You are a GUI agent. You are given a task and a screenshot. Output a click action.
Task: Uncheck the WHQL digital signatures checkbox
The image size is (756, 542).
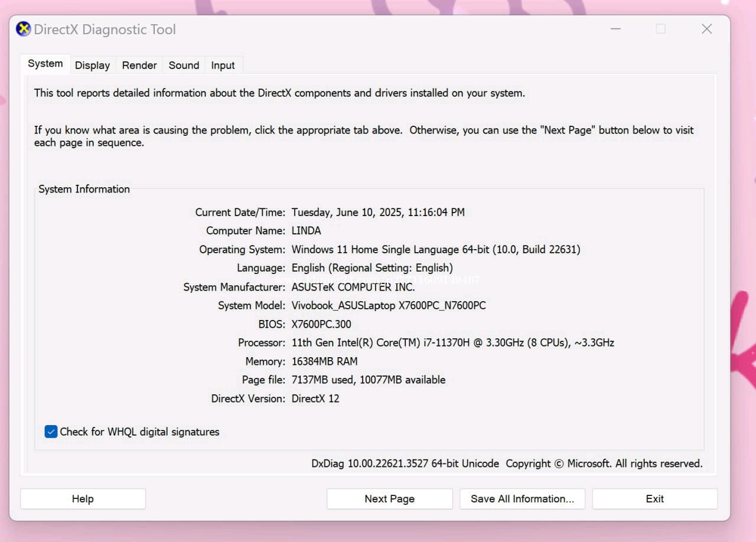(x=51, y=432)
